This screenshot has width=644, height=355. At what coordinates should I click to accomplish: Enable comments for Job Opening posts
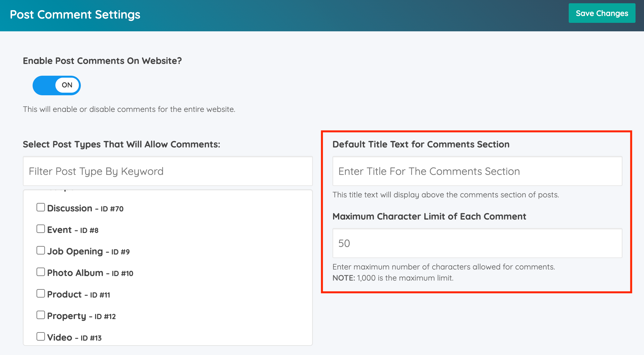[41, 251]
